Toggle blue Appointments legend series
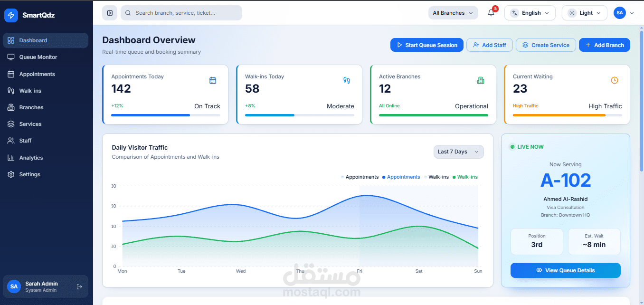 [x=401, y=177]
